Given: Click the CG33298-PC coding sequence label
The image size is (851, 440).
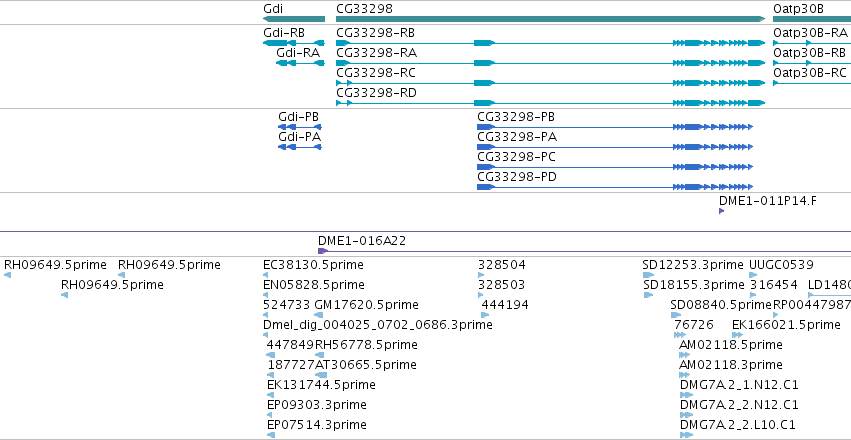Looking at the screenshot, I should pos(517,157).
